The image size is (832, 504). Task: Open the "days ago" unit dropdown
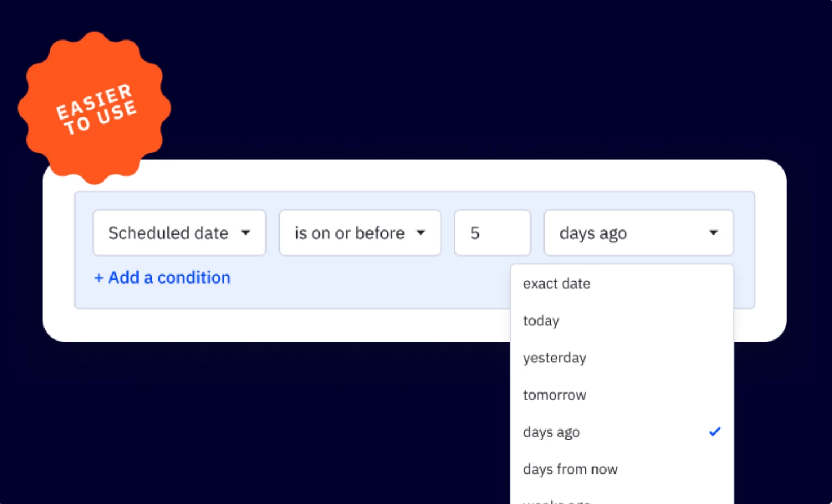point(638,232)
